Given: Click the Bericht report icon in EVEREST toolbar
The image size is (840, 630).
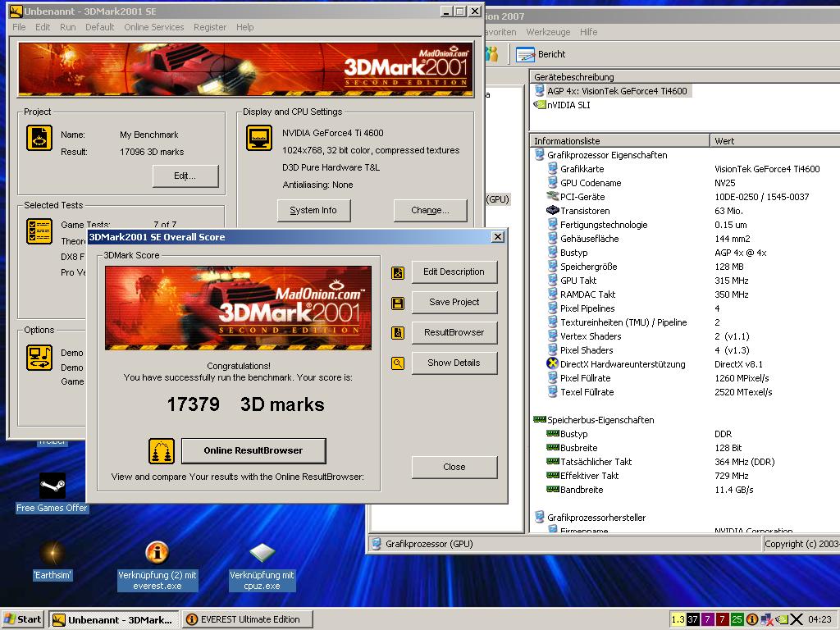Looking at the screenshot, I should tap(525, 54).
